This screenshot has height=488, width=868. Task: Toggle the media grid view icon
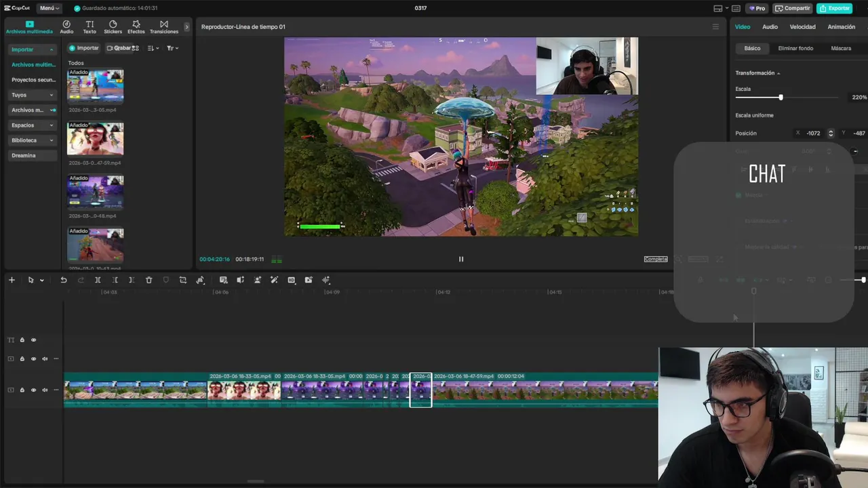[x=136, y=48]
